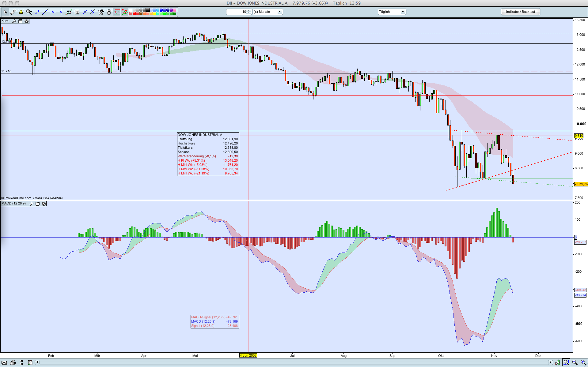The image size is (588, 367).
Task: Click the Kurs panel window icon
Action: pos(21,21)
